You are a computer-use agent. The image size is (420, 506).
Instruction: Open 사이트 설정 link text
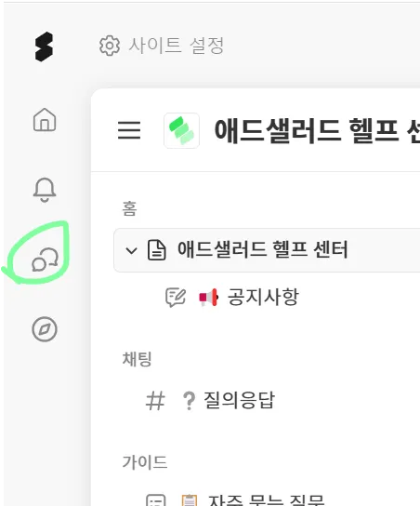point(176,46)
